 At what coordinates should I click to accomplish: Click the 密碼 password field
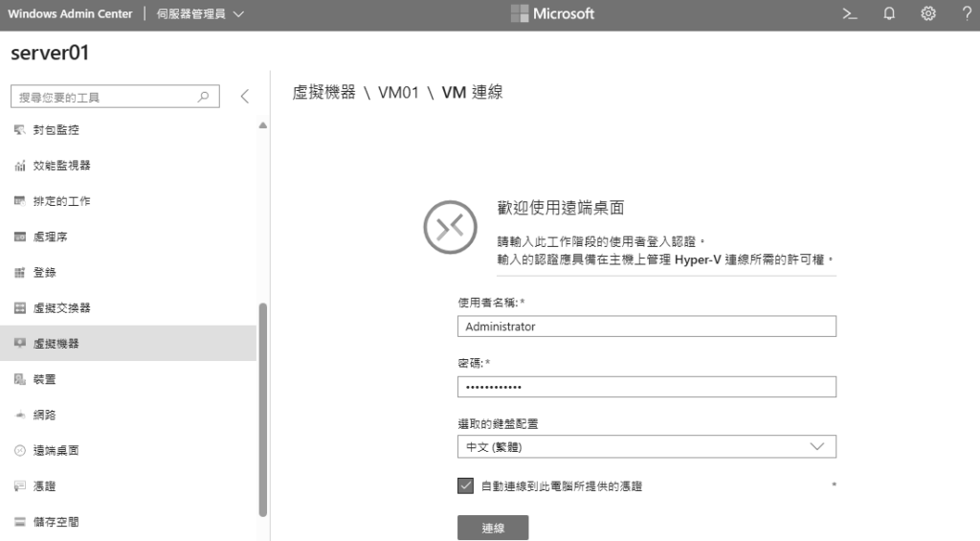click(647, 387)
